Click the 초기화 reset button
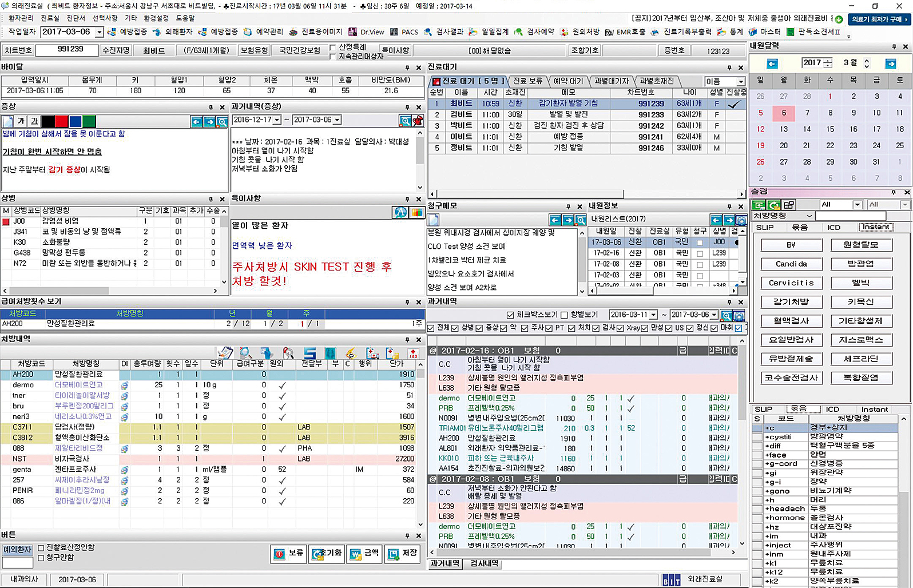913x588 pixels. point(326,553)
